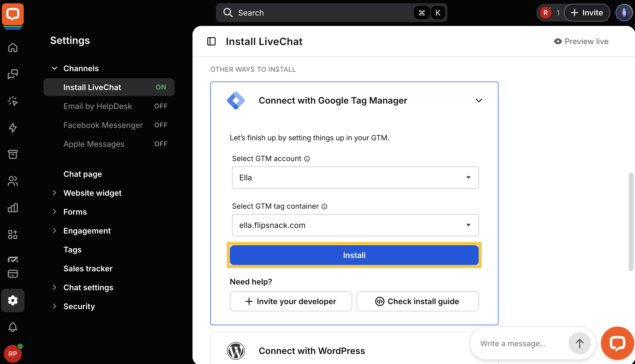Click the Search input field
The height and width of the screenshot is (364, 635).
(331, 12)
